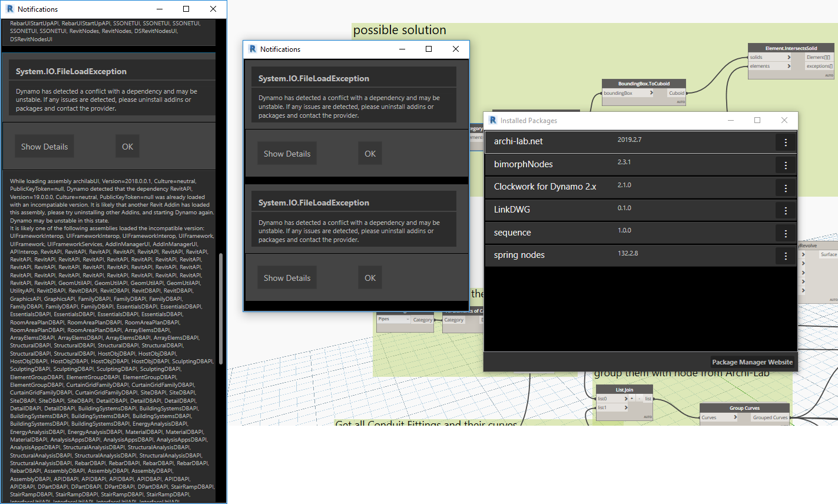838x504 pixels.
Task: Click the Cuboid output port
Action: pyautogui.click(x=676, y=93)
